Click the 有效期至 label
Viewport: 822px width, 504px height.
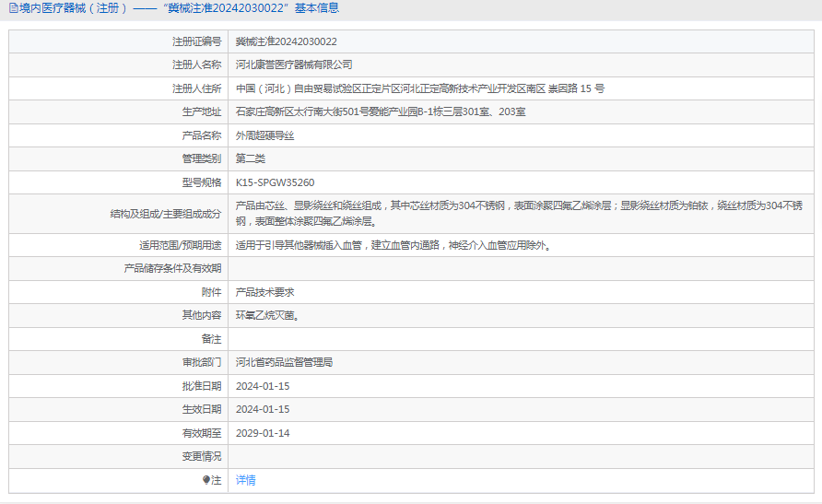[201, 433]
